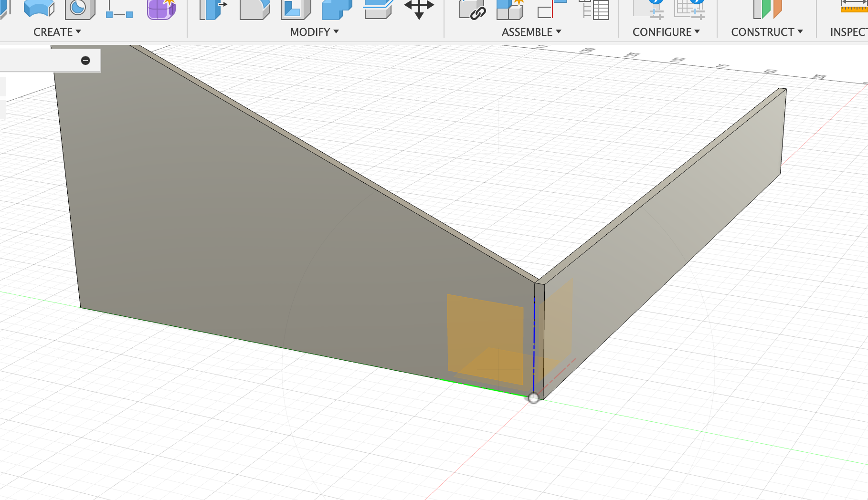Image resolution: width=868 pixels, height=500 pixels.
Task: Select the Sweep tool icon
Action: (x=39, y=9)
